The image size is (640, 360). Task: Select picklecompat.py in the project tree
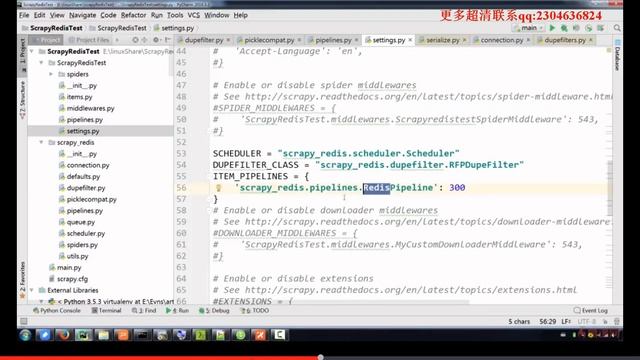(x=91, y=200)
